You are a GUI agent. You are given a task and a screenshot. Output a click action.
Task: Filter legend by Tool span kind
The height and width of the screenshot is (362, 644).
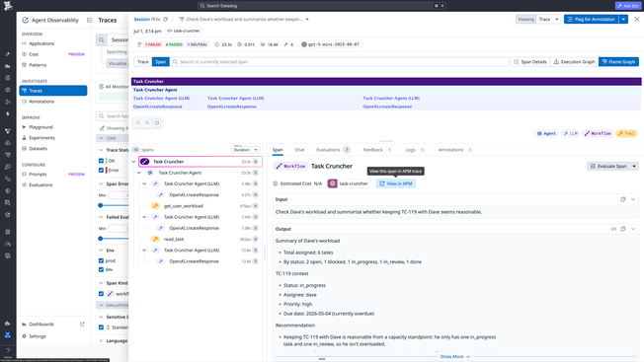pyautogui.click(x=626, y=133)
